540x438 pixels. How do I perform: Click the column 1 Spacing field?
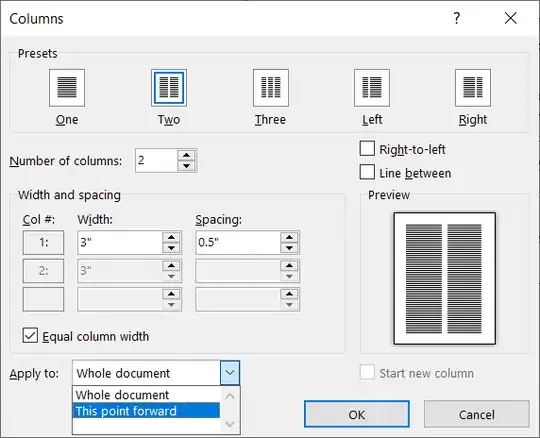coord(238,242)
